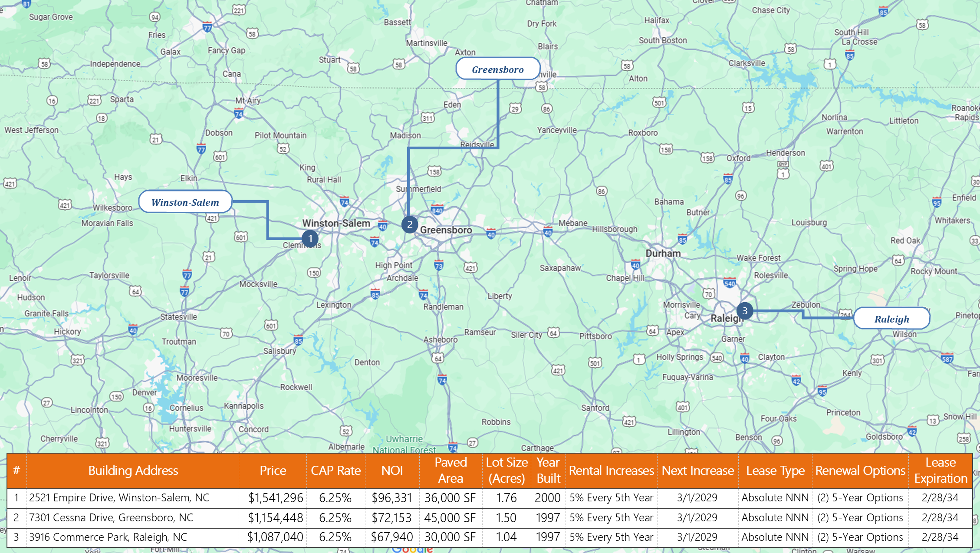Click the I-540 highway shield near Raleigh
This screenshot has height=553, width=980.
tap(730, 283)
